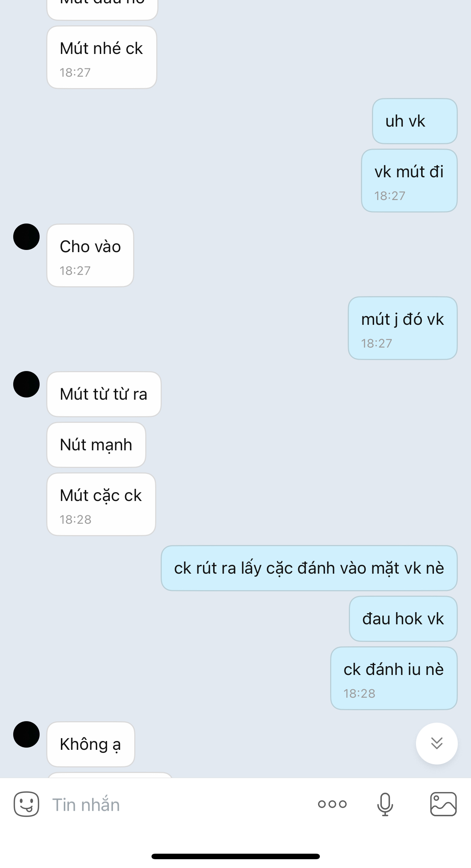Viewport: 471px width, 868px height.
Task: Select the "Cho vào" received message
Action: (x=90, y=255)
